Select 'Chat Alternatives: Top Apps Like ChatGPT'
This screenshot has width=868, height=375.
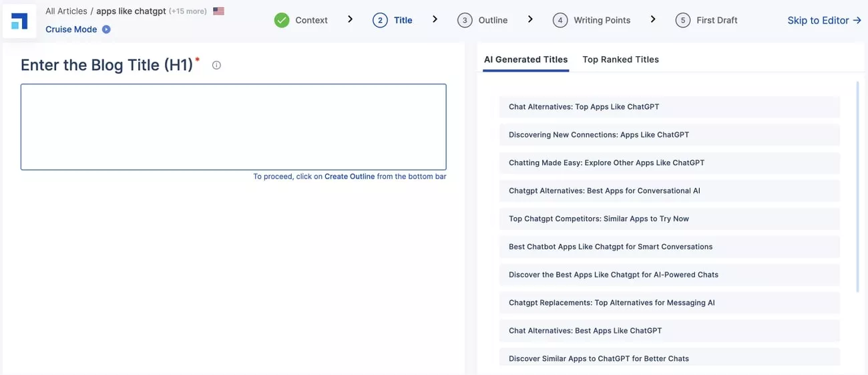pos(670,107)
